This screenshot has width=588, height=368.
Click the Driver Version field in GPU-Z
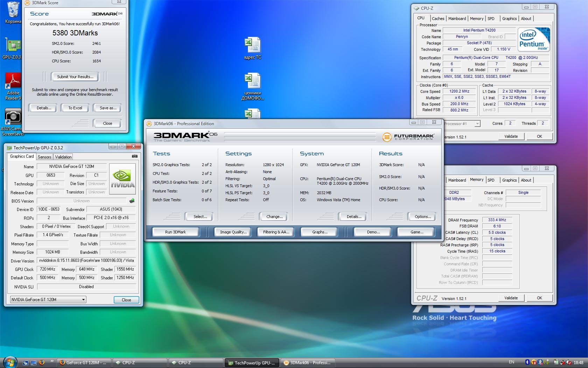86,260
